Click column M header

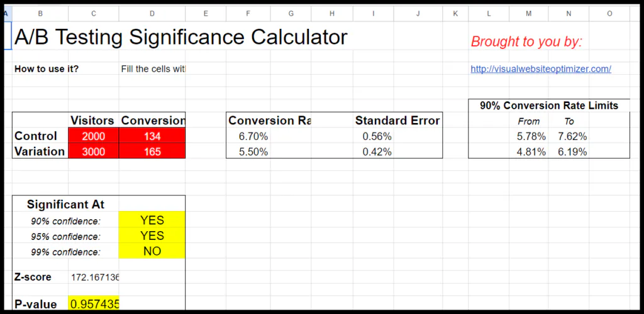pyautogui.click(x=529, y=13)
